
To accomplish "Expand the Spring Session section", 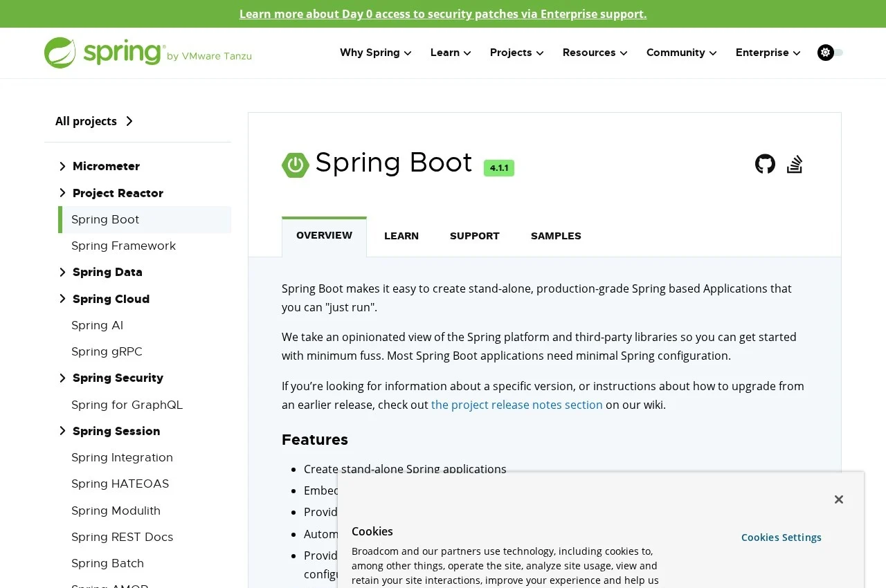I will 62,431.
